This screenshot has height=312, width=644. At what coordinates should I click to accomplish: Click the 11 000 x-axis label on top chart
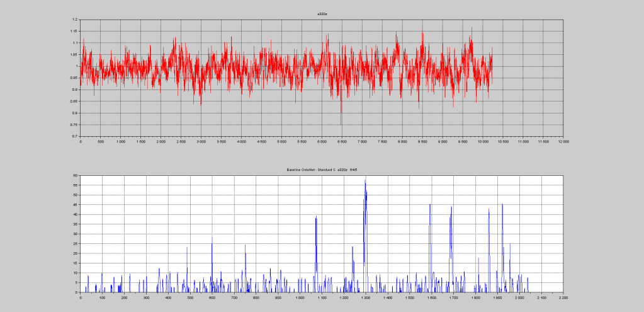(523, 142)
